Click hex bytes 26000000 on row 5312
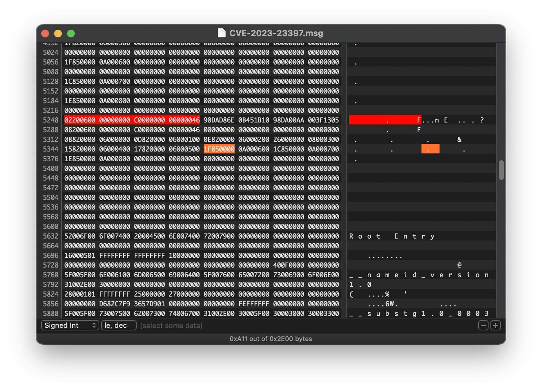Screen dimensions: 542x392 (289, 140)
